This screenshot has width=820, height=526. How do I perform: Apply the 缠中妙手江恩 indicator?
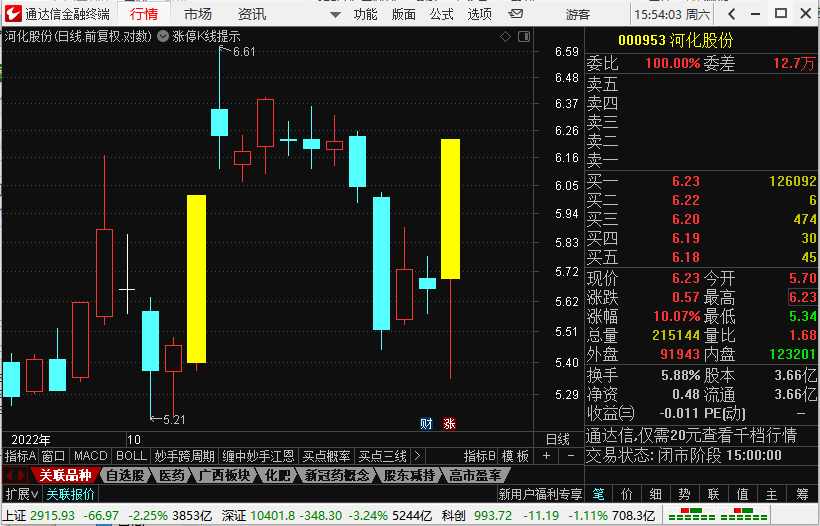(x=258, y=456)
